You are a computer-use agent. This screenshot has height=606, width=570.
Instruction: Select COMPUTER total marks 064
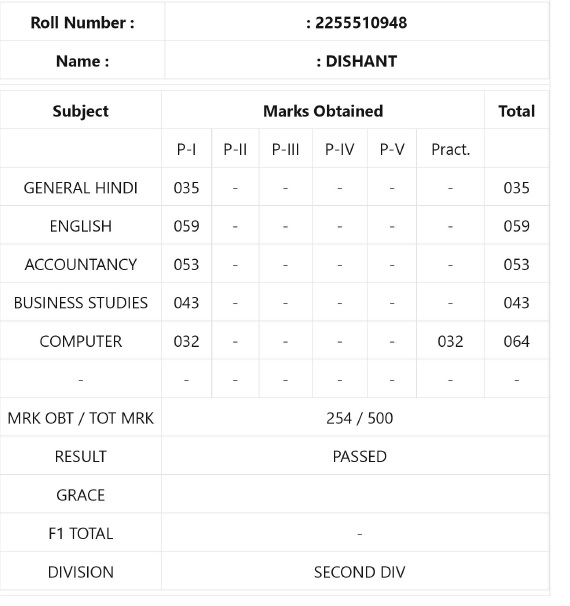(517, 341)
